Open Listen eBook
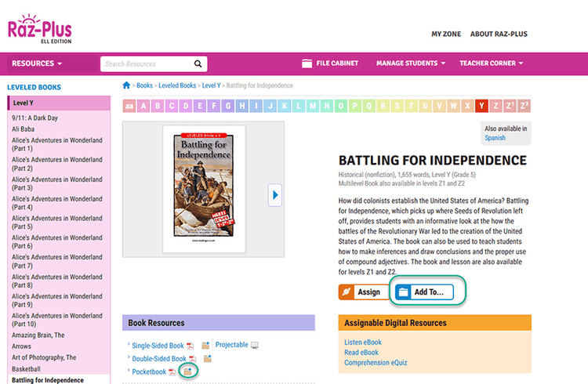Viewport: 588px width, 384px height. [363, 342]
